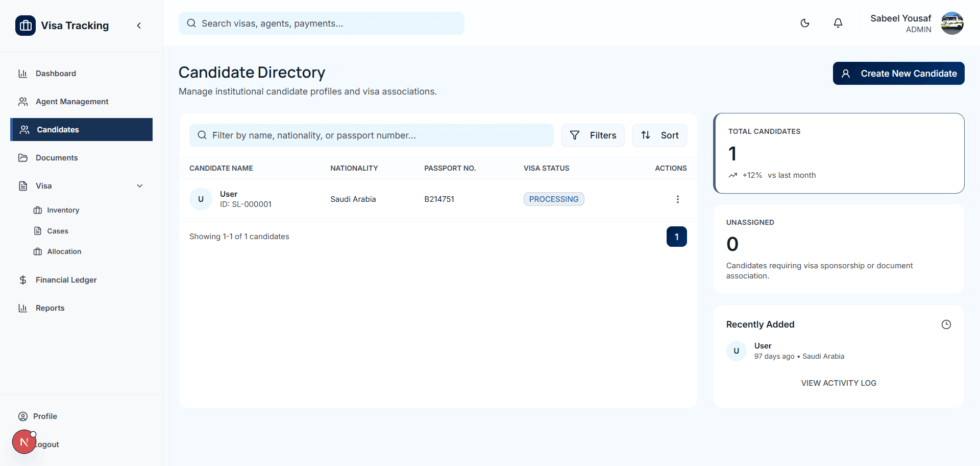This screenshot has width=980, height=466.
Task: Click the VISA STATUS column header
Action: pyautogui.click(x=546, y=168)
